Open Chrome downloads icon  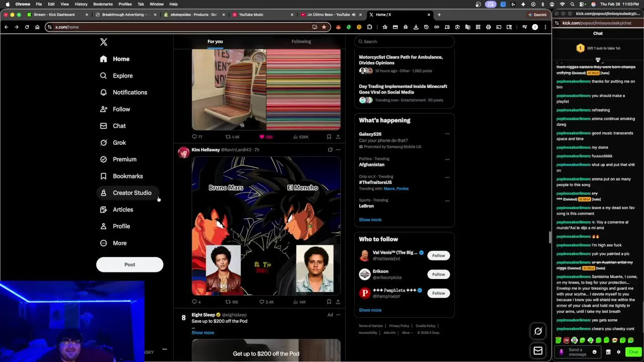416,27
